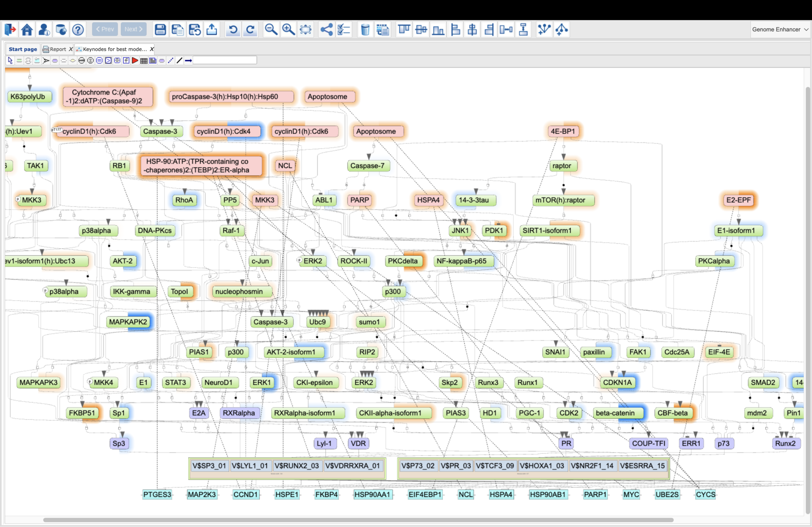This screenshot has width=812, height=527.
Task: Close the Keynodes tab
Action: pyautogui.click(x=151, y=49)
